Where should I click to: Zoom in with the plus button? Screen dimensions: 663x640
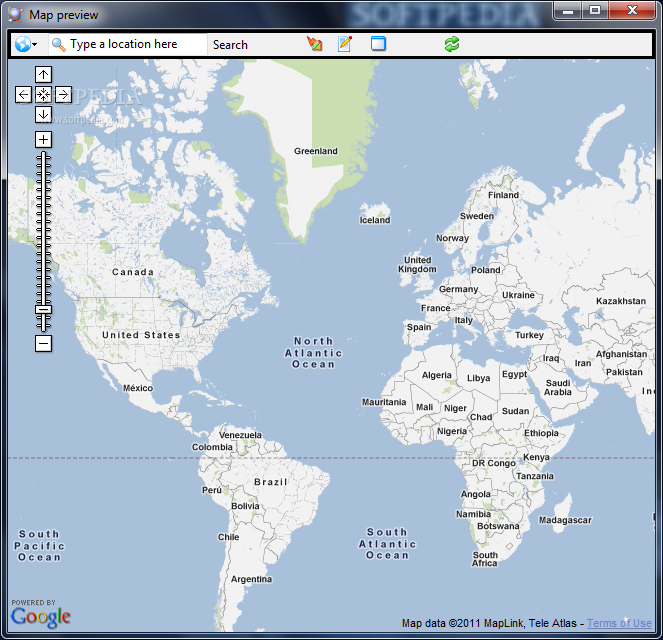click(x=43, y=139)
